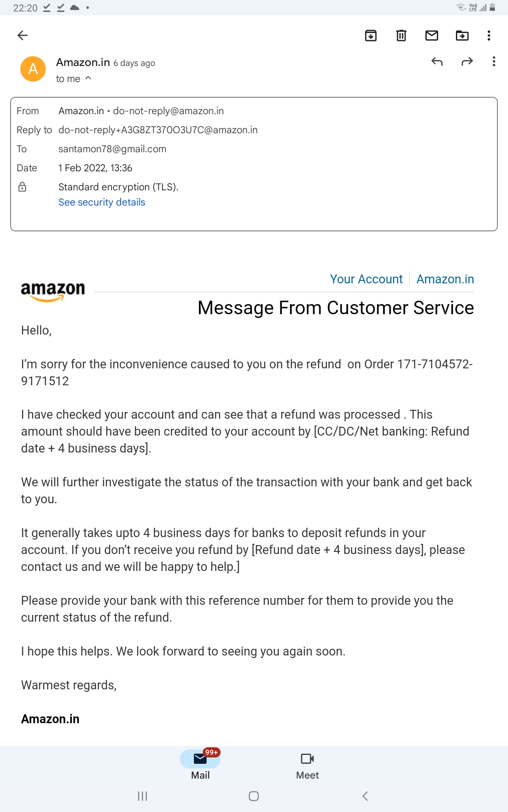Delete this email with trash icon
This screenshot has height=812, width=508.
(401, 36)
